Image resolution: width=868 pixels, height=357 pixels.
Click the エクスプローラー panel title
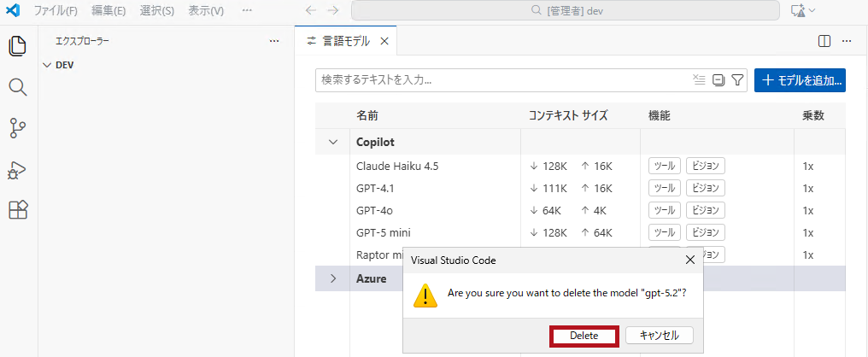coord(83,41)
